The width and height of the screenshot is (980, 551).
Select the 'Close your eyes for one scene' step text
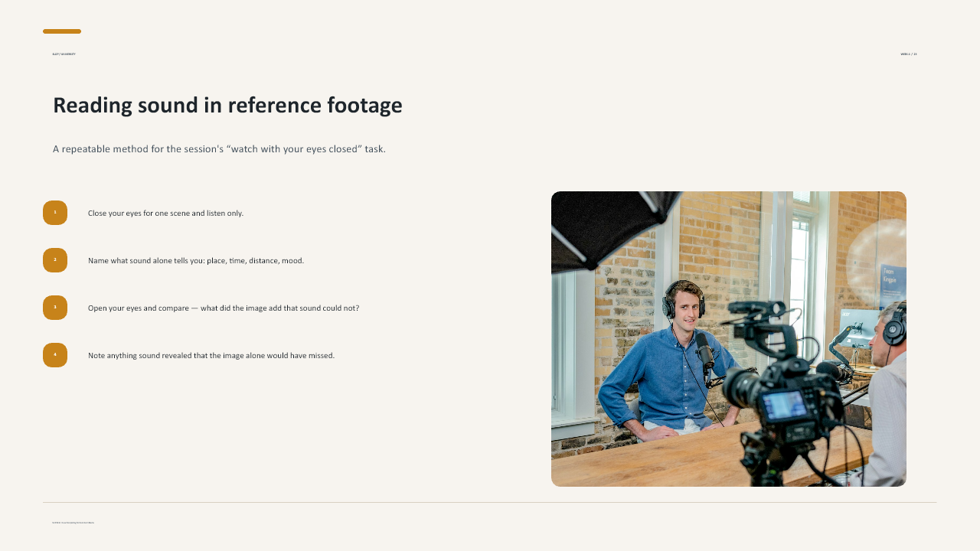(165, 214)
